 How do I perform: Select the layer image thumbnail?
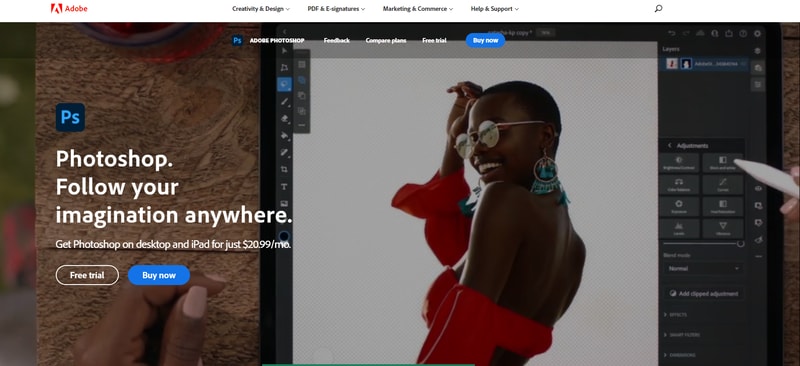pos(672,64)
